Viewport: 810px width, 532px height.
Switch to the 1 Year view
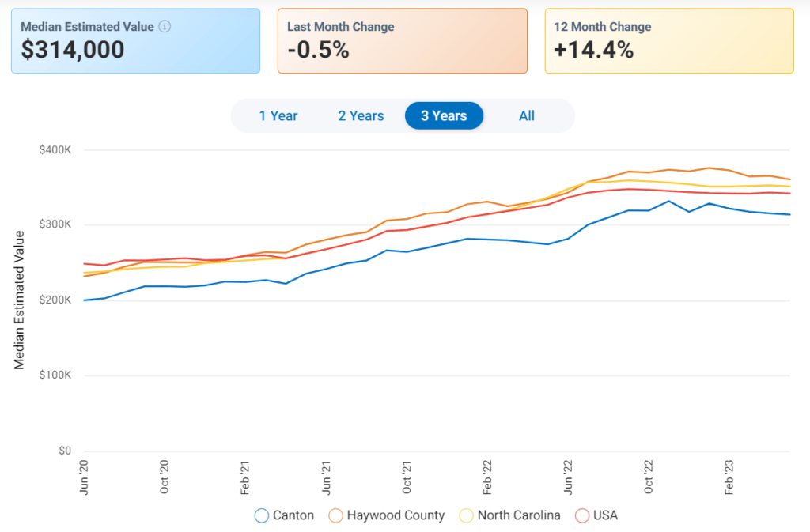[x=278, y=115]
